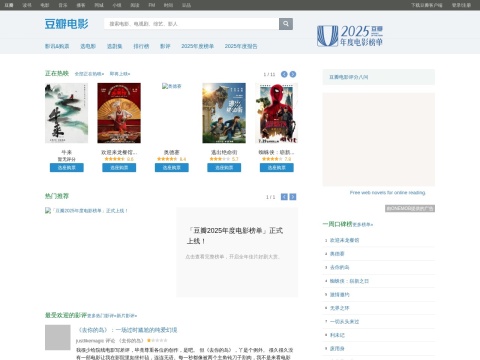The height and width of the screenshot is (360, 480).
Task: Go to next page of 正在热映 carousel
Action: point(293,74)
